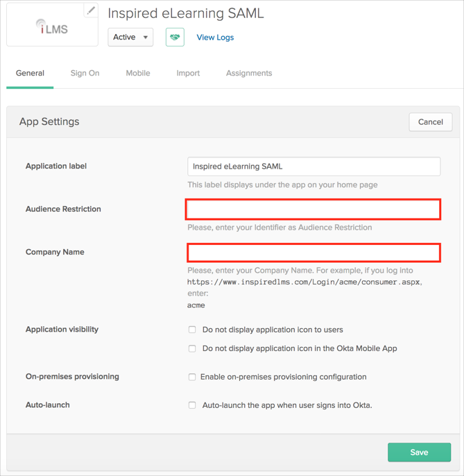Check 'Do not display application icon to users'

(193, 330)
